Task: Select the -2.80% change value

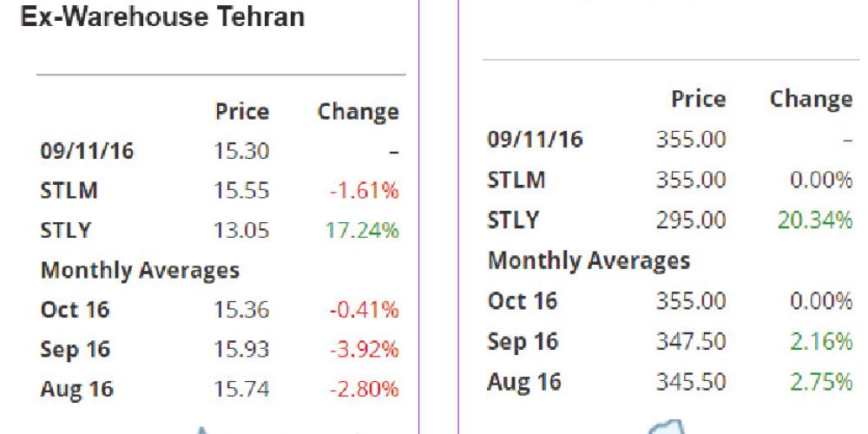Action: (x=364, y=389)
